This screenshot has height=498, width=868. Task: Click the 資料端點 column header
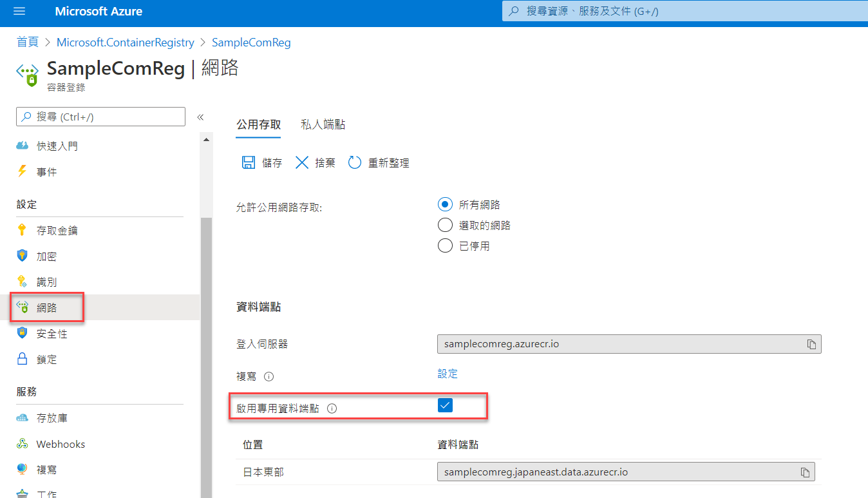coord(458,445)
